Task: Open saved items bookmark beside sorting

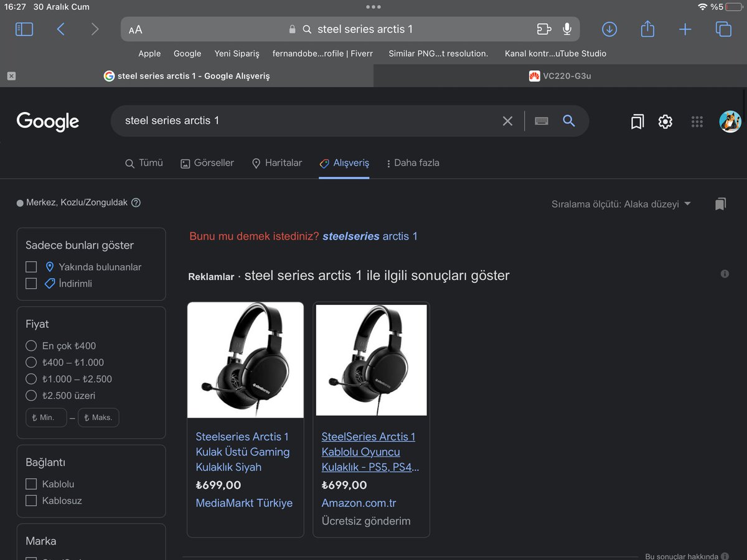Action: coord(721,204)
